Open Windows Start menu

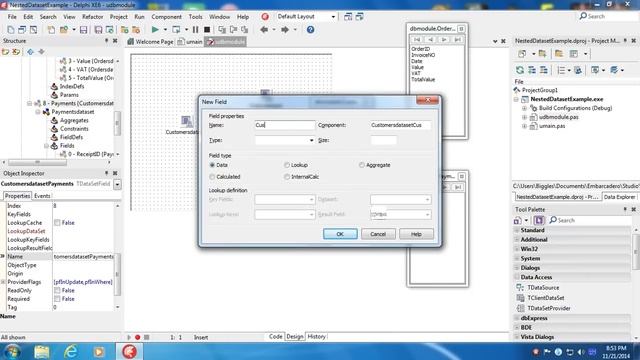13,351
